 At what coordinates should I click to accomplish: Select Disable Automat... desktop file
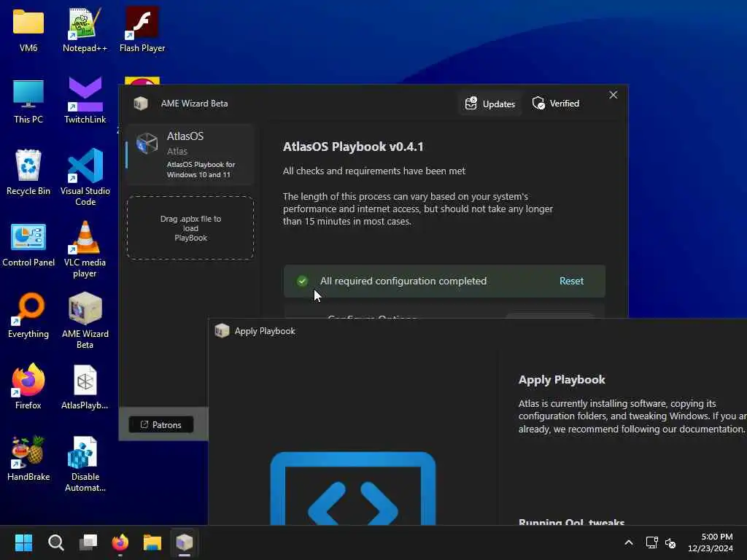click(x=85, y=464)
